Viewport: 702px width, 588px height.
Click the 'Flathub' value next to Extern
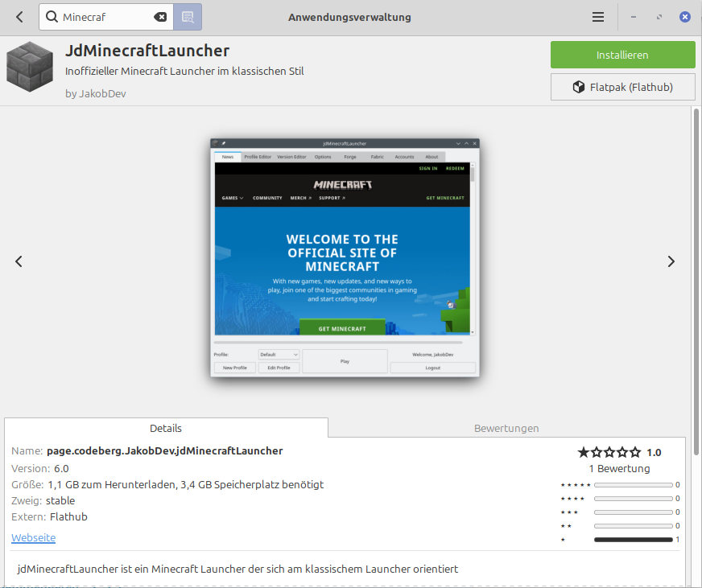(x=68, y=517)
